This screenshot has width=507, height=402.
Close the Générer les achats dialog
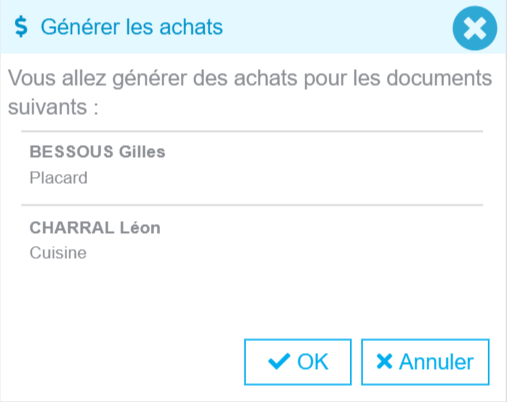tap(475, 28)
